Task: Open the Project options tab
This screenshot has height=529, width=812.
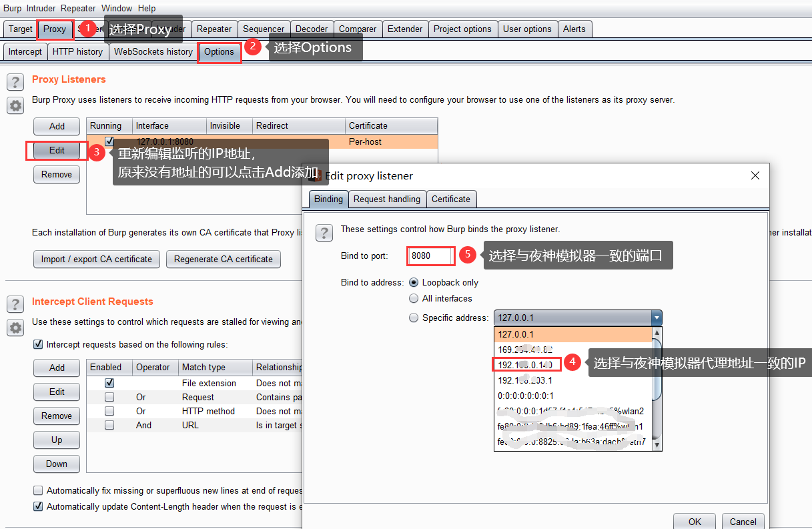Action: tap(462, 29)
